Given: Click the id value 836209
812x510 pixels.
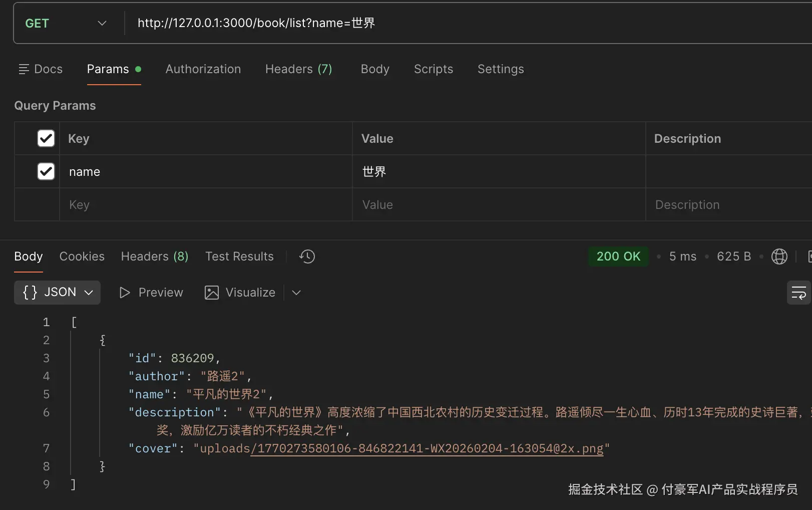Looking at the screenshot, I should pos(192,358).
